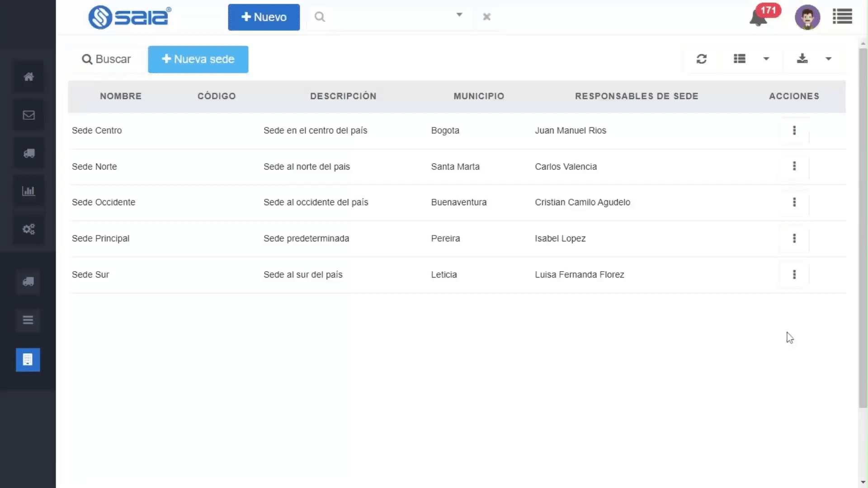Screen dimensions: 868x488
Task: Open the top-right list menu icon
Action: [x=842, y=17]
